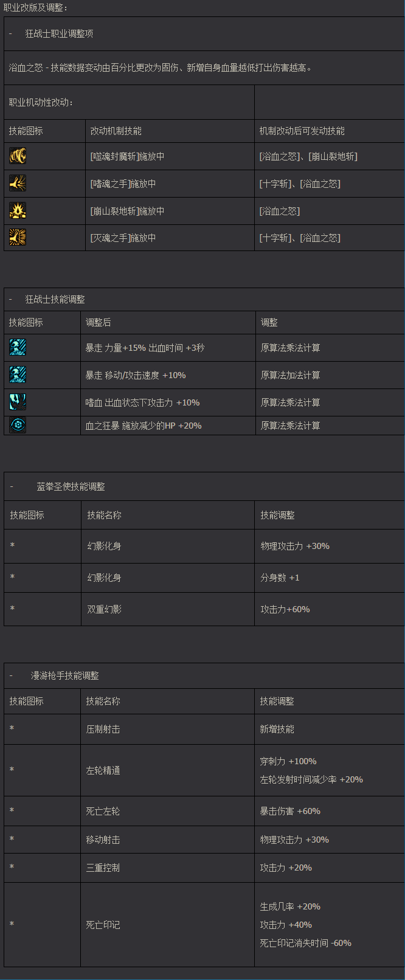Click the 嗜血 skill icon
This screenshot has width=405, height=980.
pos(18,402)
